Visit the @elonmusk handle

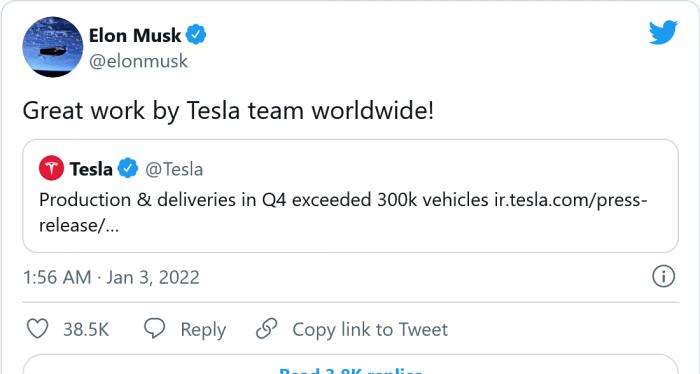138,61
